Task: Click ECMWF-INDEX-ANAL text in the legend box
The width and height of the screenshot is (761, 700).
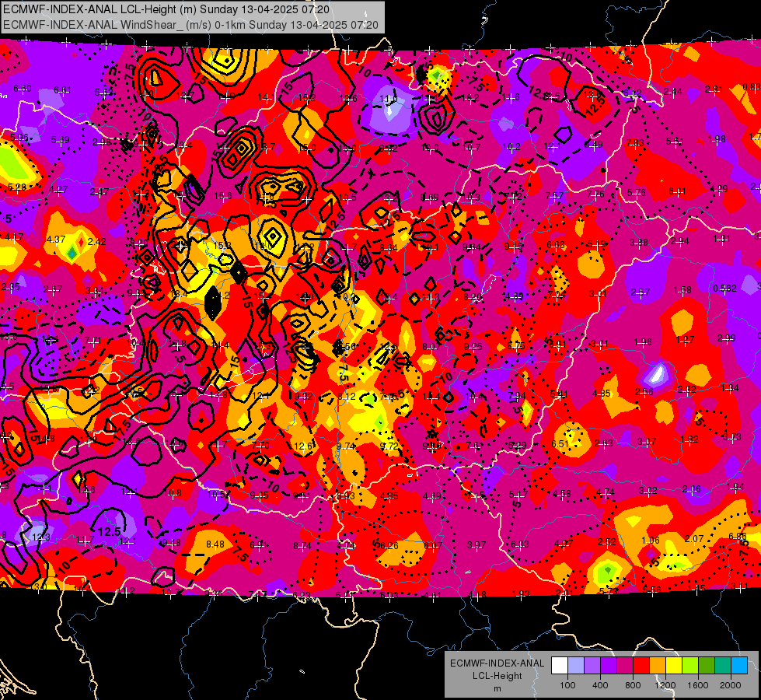Action: coord(497,663)
